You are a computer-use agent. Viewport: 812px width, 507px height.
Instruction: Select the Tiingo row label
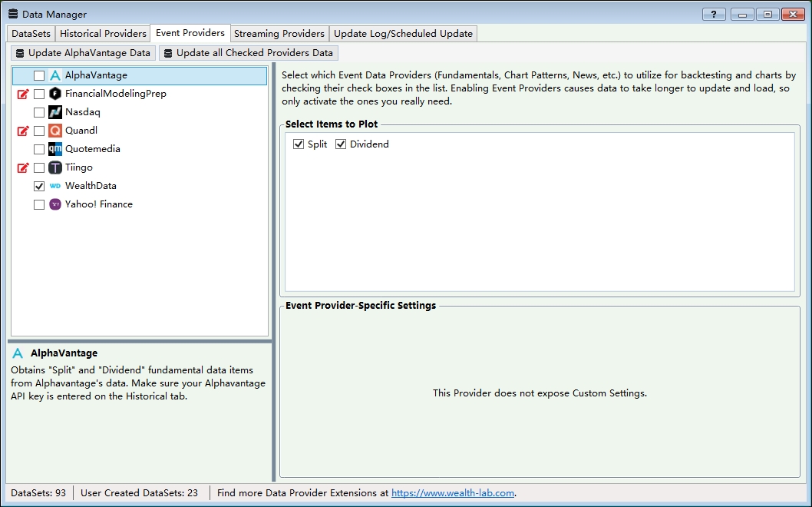pyautogui.click(x=79, y=167)
